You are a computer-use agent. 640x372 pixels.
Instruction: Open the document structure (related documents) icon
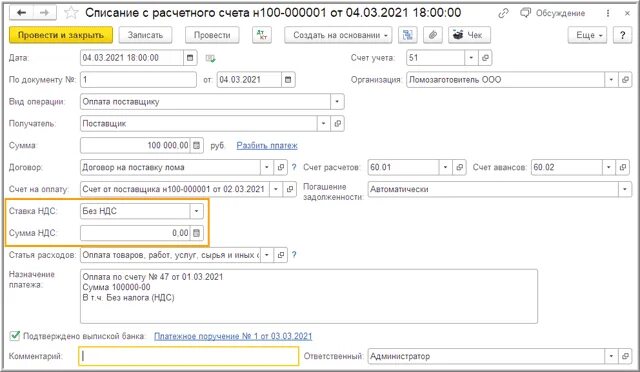click(407, 35)
